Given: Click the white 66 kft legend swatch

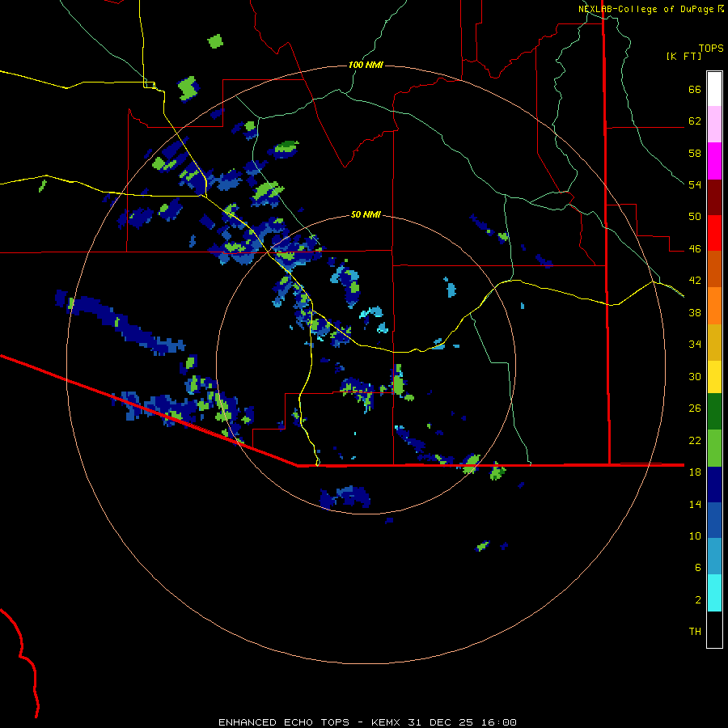Looking at the screenshot, I should point(714,89).
